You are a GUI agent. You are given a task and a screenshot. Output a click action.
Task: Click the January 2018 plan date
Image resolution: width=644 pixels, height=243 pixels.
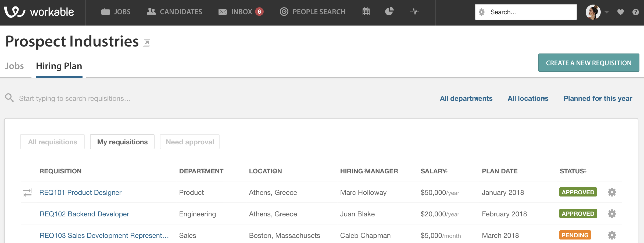pos(503,192)
